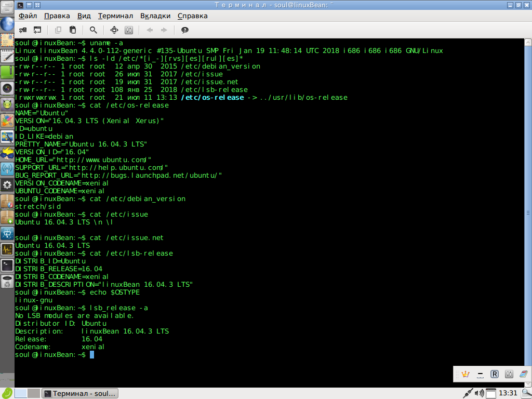This screenshot has height=399, width=532.
Task: Click the new window toolbar icon
Action: (x=37, y=30)
